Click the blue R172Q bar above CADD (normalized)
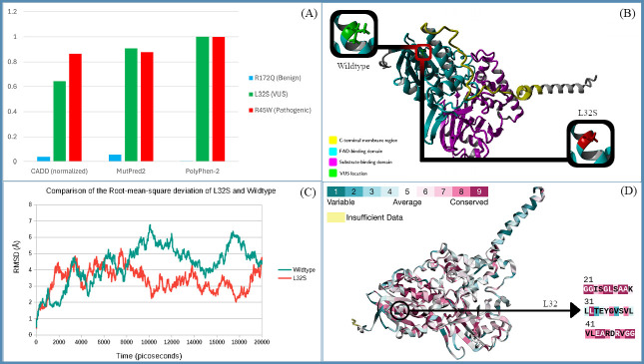Screen dimensions: 644x364 click(44, 159)
